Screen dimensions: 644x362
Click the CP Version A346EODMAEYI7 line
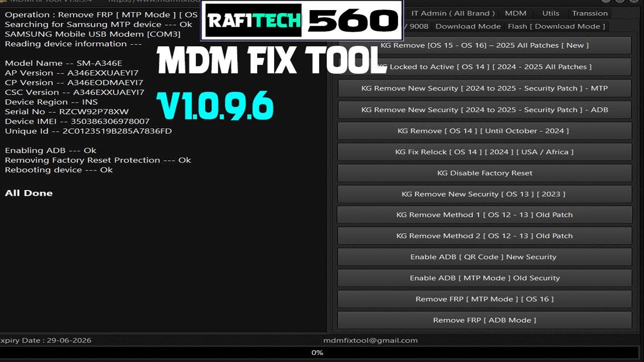point(74,82)
